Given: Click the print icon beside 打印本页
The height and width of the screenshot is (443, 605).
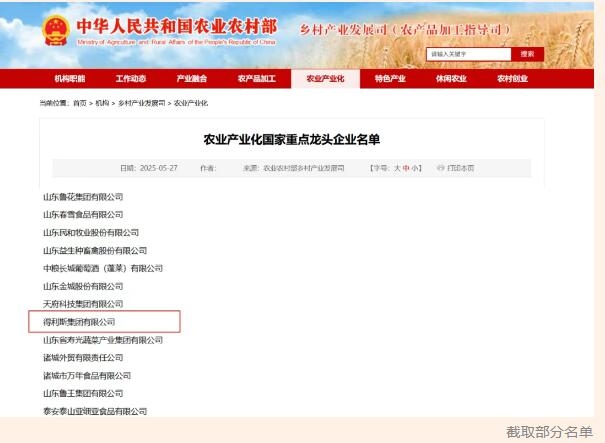Looking at the screenshot, I should pyautogui.click(x=441, y=168).
